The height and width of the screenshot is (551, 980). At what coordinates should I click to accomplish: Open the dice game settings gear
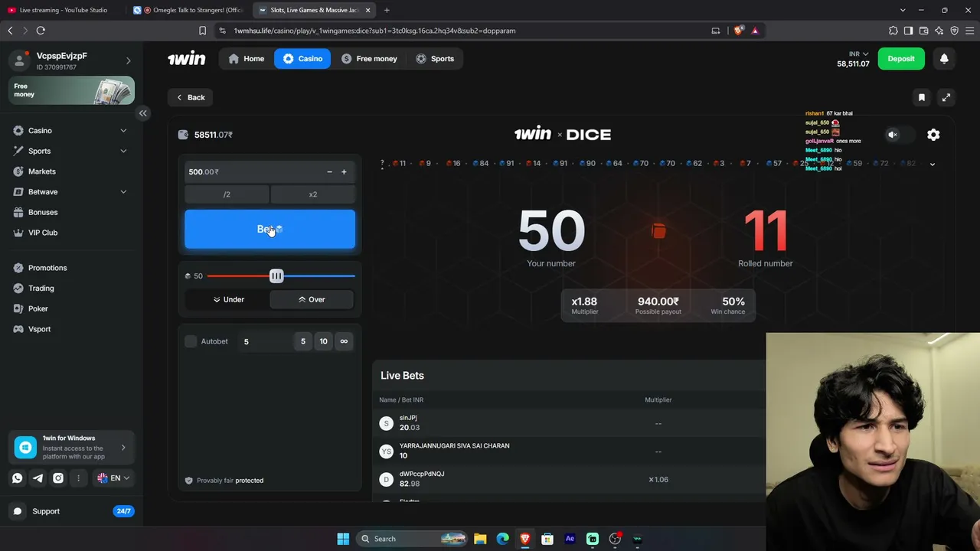[933, 135]
